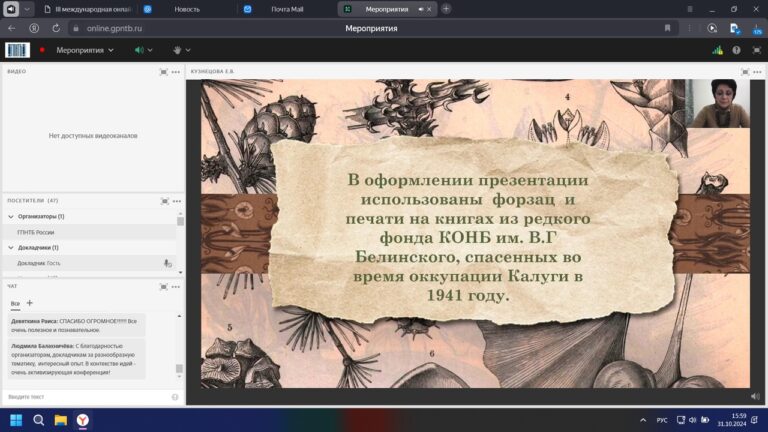Image resolution: width=768 pixels, height=432 pixels.
Task: Collapse the Организаторы group
Action: pos(11,216)
